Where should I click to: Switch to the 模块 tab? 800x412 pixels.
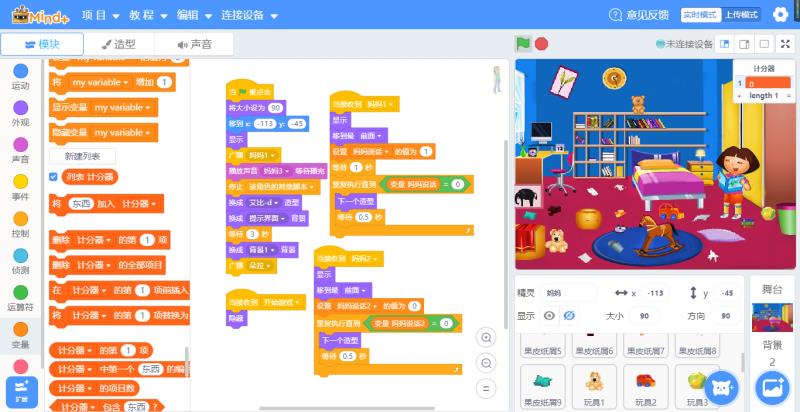click(42, 44)
